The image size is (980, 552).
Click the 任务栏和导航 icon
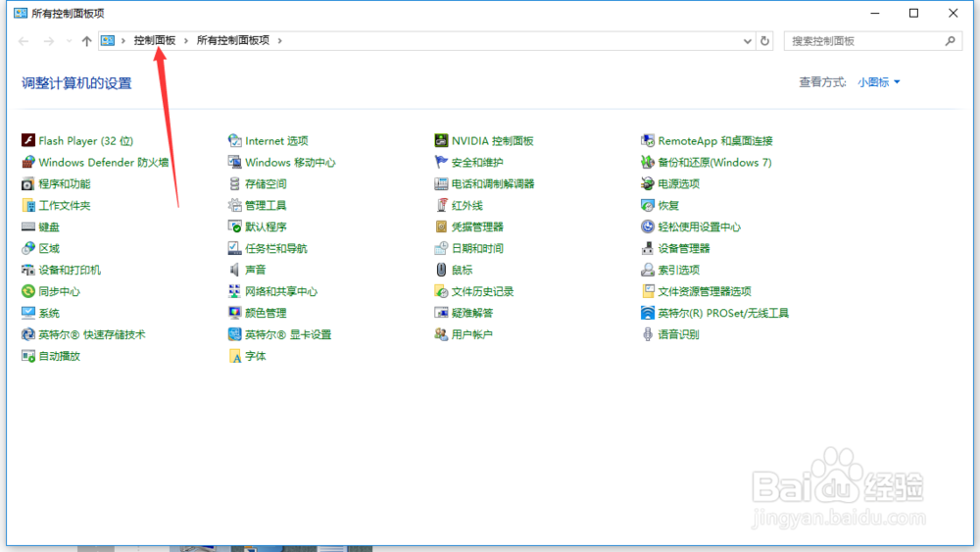(234, 249)
